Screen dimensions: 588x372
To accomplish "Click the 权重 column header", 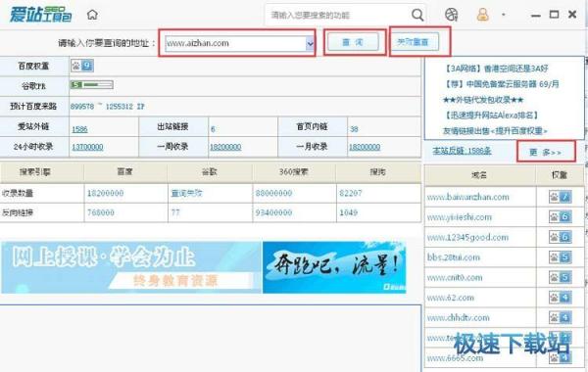I will tap(560, 174).
